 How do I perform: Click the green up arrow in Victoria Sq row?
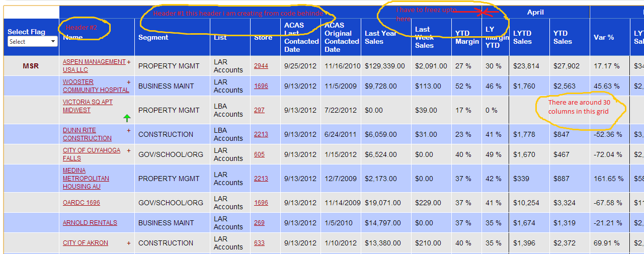[x=127, y=118]
